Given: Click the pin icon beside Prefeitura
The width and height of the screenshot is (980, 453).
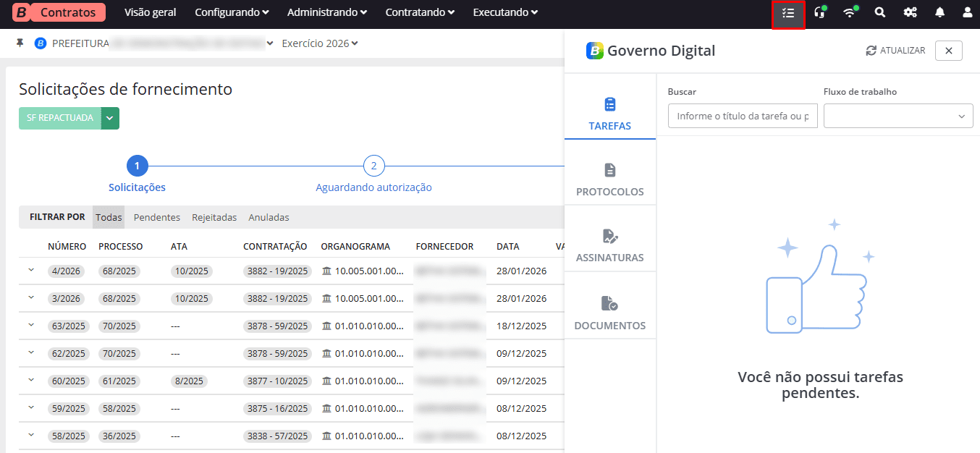Looking at the screenshot, I should pos(20,43).
